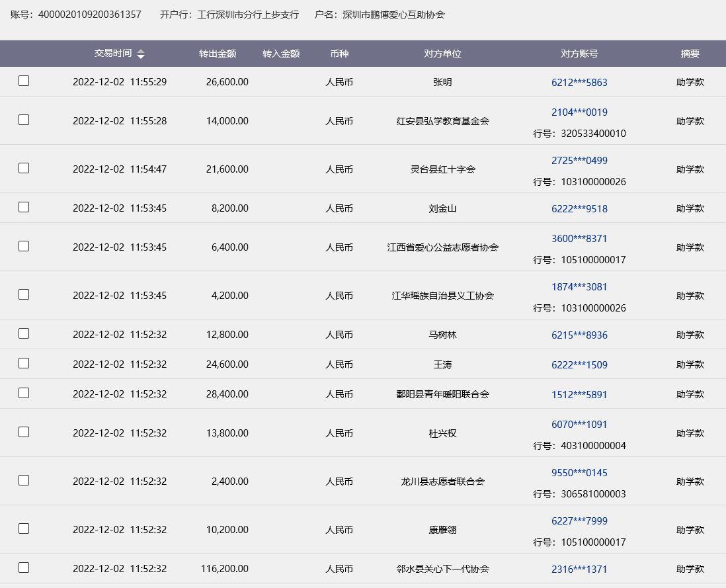Click the 鄱阳县青年暖阳联合会 counterparty name

[442, 395]
